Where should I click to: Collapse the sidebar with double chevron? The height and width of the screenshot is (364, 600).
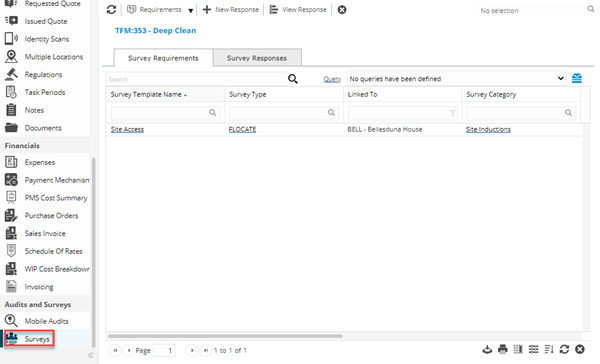click(91, 355)
